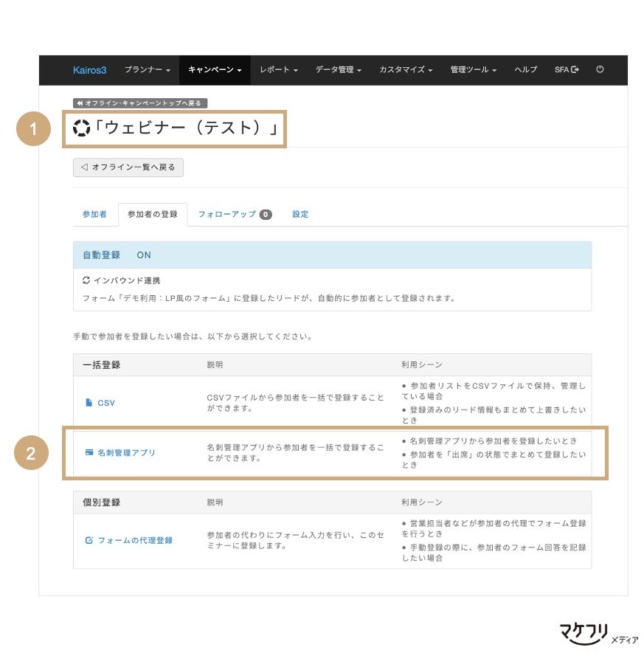Click the CSV file icon
The image size is (644, 653).
pyautogui.click(x=89, y=402)
